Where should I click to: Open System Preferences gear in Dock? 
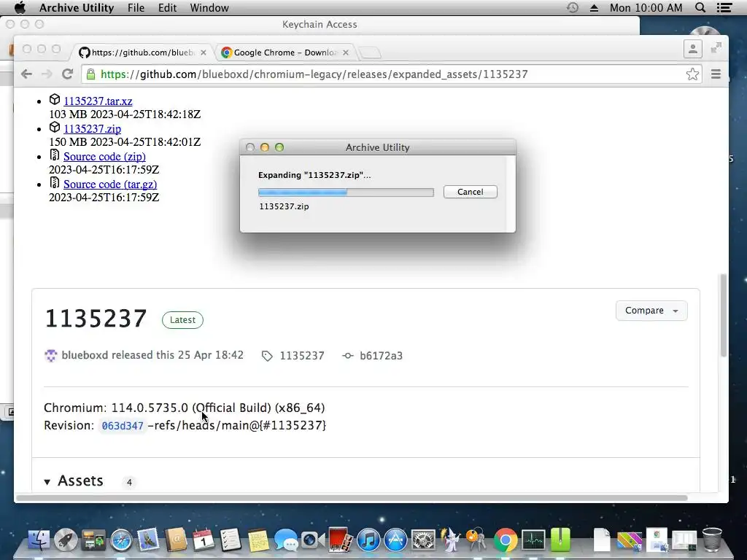coord(423,540)
